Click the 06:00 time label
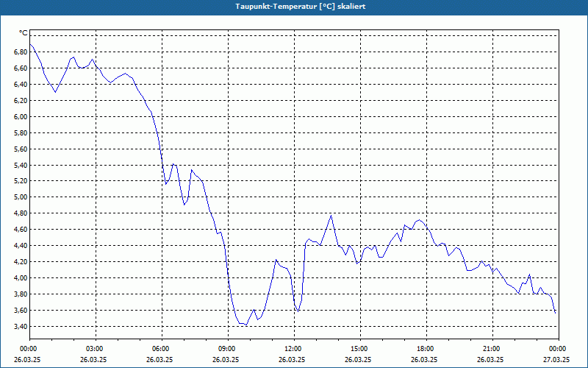Viewport: 588px width, 368px height. click(x=162, y=349)
